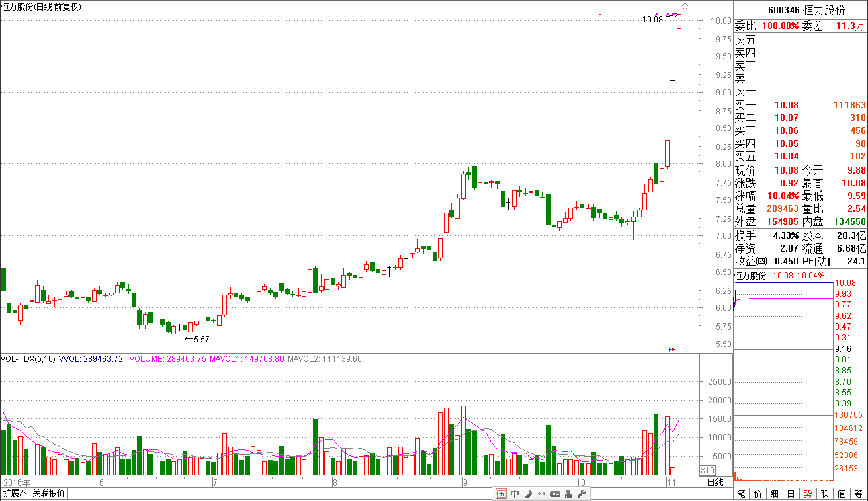Image resolution: width=868 pixels, height=501 pixels.
Task: Click the 委差 value 11.3万
Action: click(851, 26)
